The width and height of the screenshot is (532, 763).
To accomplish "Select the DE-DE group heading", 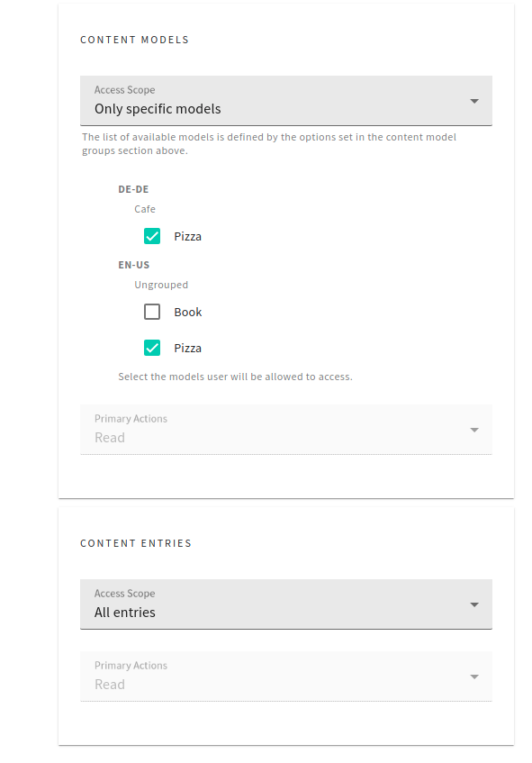I will pos(131,189).
